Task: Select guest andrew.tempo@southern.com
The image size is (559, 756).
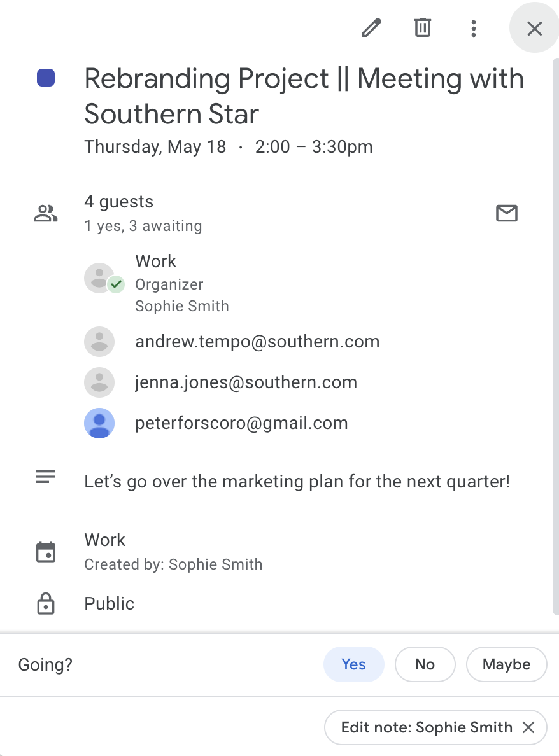Action: click(257, 341)
